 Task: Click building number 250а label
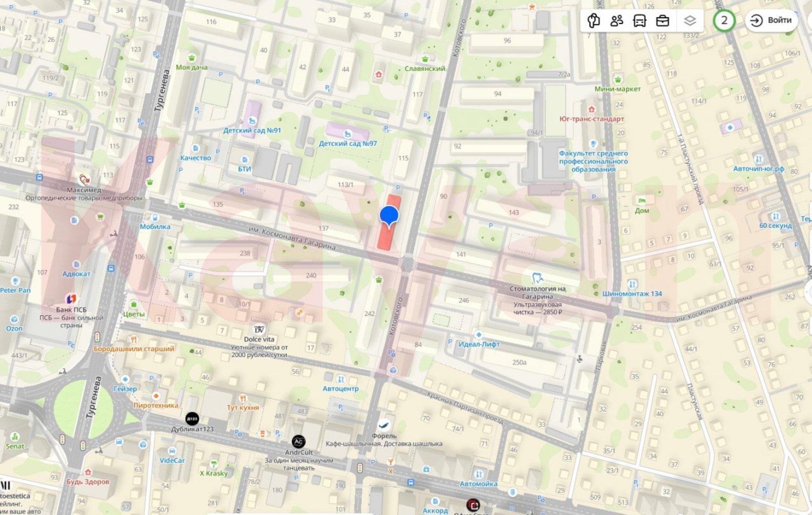(x=519, y=362)
